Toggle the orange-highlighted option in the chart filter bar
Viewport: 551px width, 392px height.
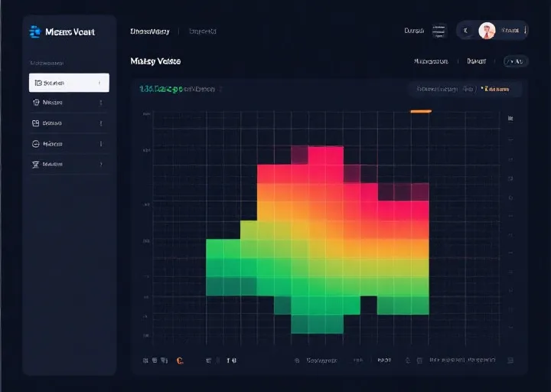click(x=496, y=90)
